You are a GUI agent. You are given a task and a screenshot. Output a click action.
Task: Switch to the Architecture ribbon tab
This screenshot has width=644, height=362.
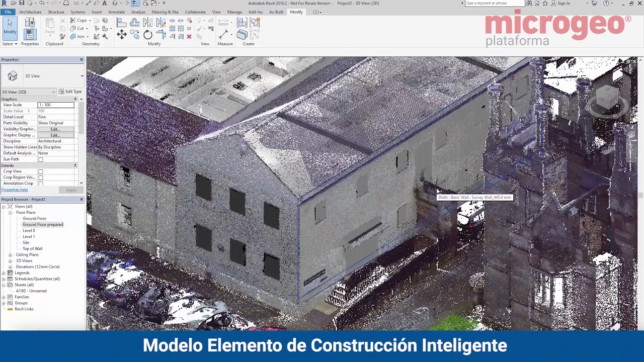(x=30, y=12)
